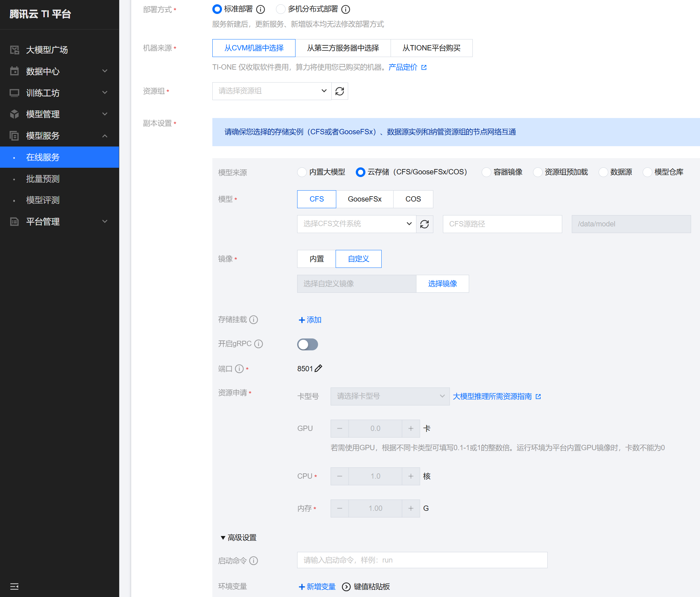Click the sidebar collapse icon at bottom
Screen dimensions: 700x597
[14, 586]
